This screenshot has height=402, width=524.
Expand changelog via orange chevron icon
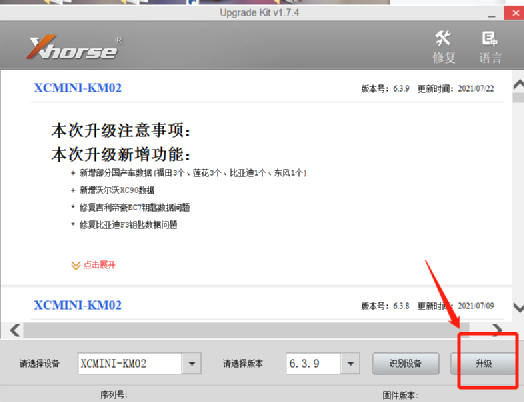pyautogui.click(x=76, y=265)
